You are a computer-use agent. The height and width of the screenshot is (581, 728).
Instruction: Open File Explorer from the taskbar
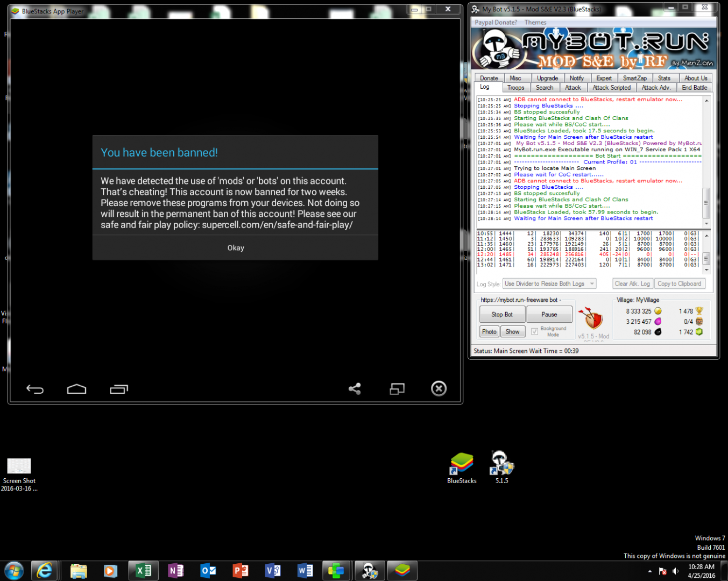click(x=79, y=570)
